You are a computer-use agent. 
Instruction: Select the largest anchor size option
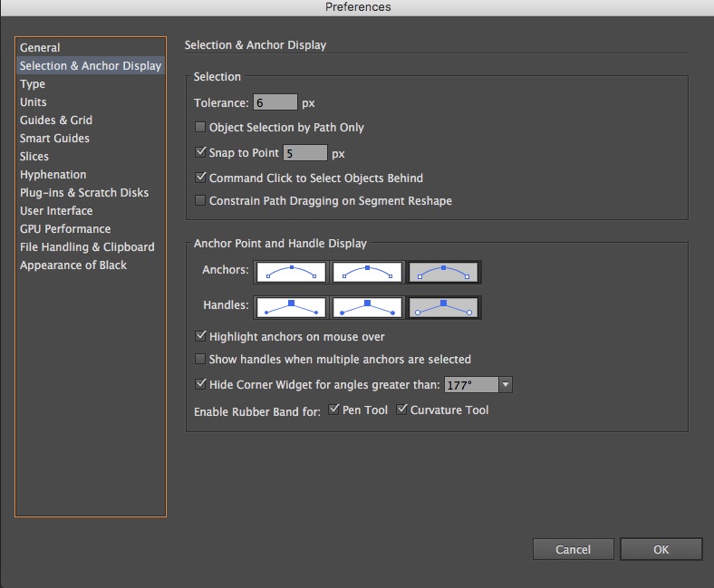click(443, 273)
